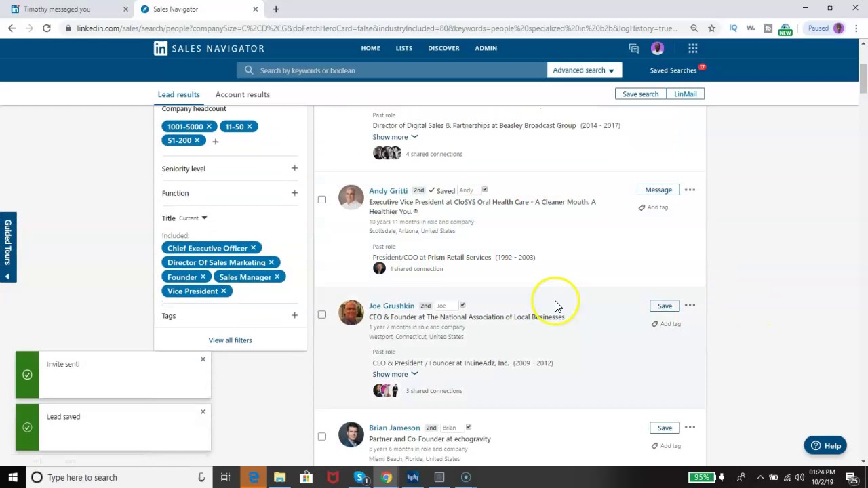This screenshot has width=868, height=488.
Task: Add another company headcount value
Action: (215, 142)
